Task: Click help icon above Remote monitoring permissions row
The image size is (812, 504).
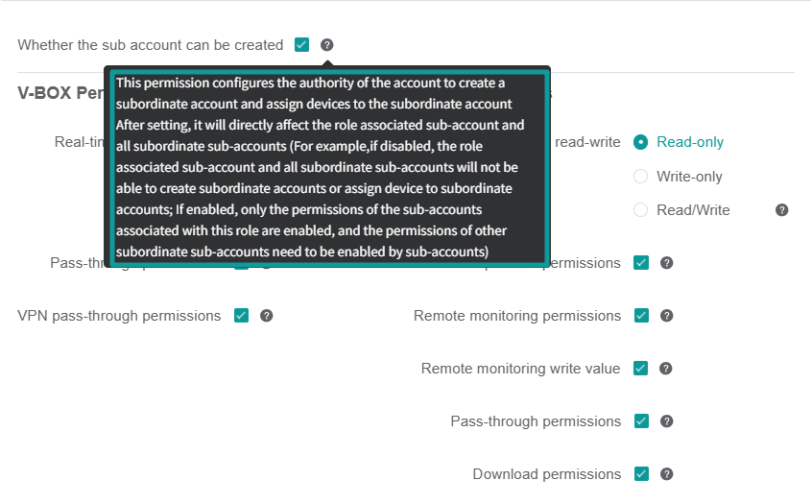Action: pos(666,263)
